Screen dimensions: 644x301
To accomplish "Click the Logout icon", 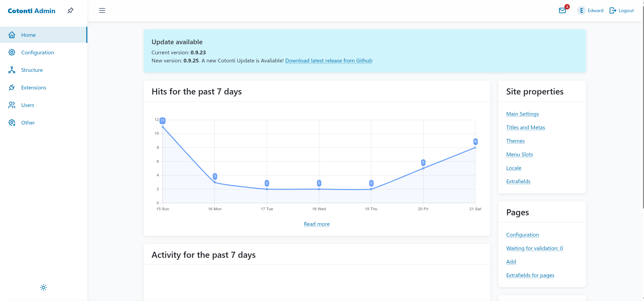I will 613,10.
